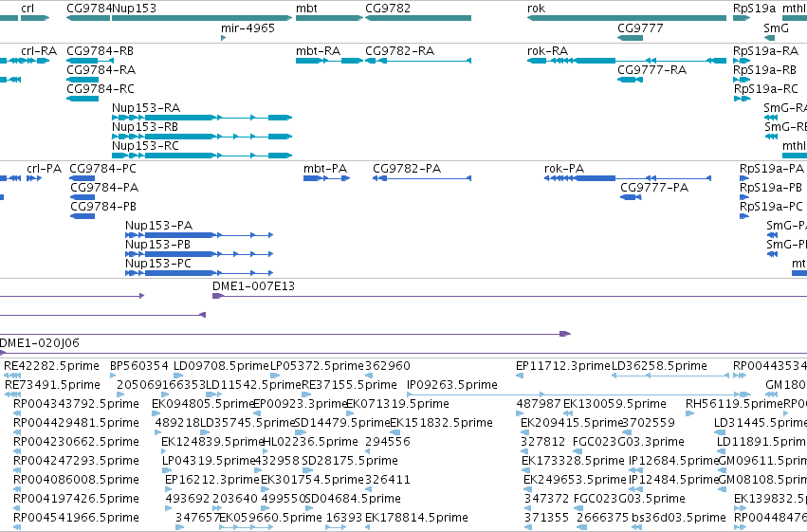
Task: Select the mbt-PA protein feature
Action: (x=327, y=178)
